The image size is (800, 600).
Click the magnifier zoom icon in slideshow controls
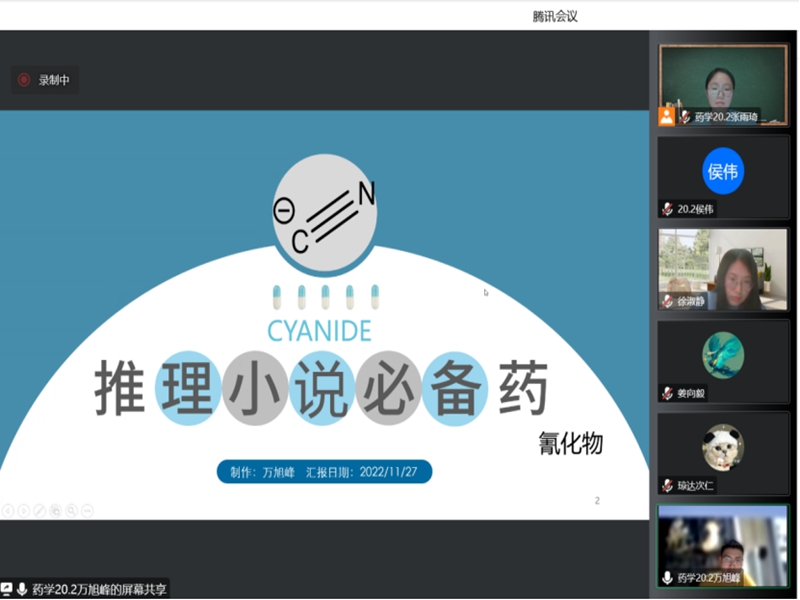coord(71,510)
